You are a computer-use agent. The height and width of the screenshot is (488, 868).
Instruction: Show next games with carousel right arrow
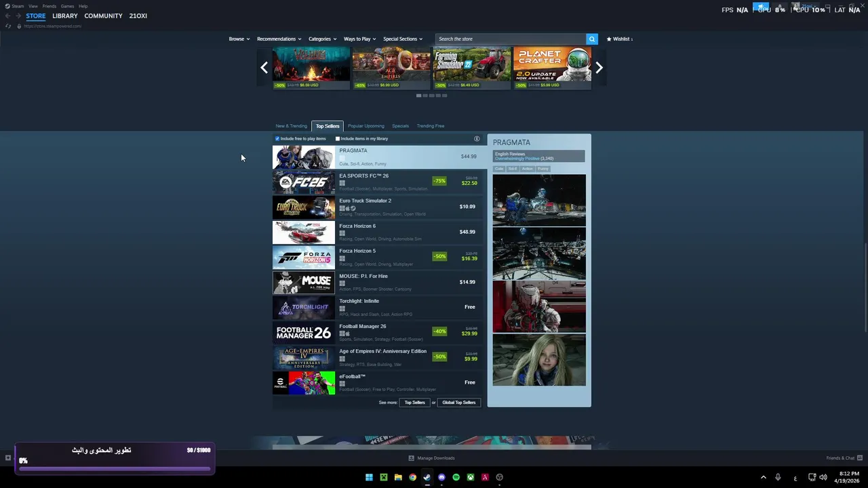pyautogui.click(x=599, y=67)
